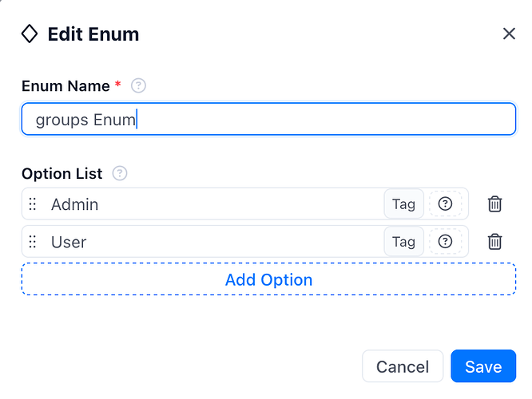The height and width of the screenshot is (399, 532).
Task: Delete the Admin option with trash icon
Action: [x=494, y=204]
